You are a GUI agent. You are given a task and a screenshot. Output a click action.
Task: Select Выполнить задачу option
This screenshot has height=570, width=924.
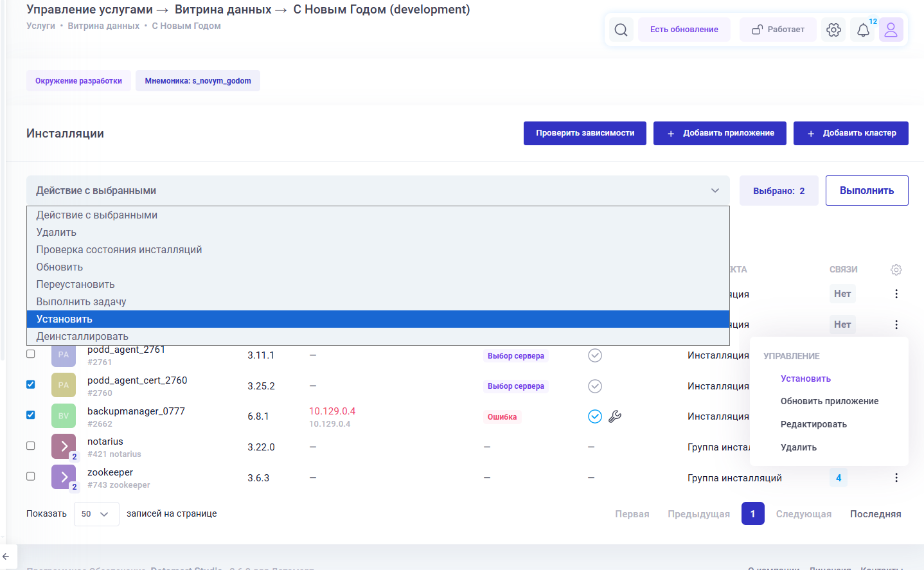pyautogui.click(x=378, y=302)
